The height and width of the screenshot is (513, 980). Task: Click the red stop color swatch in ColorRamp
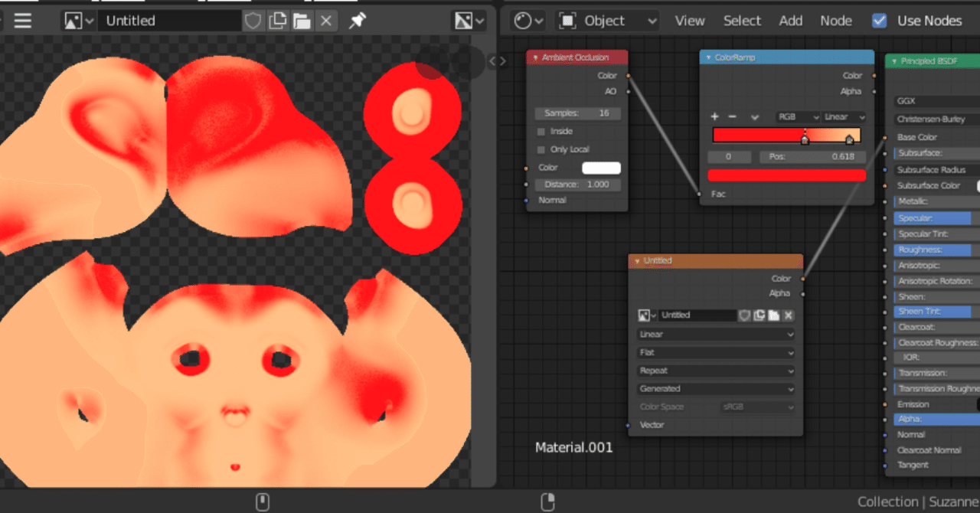point(786,175)
